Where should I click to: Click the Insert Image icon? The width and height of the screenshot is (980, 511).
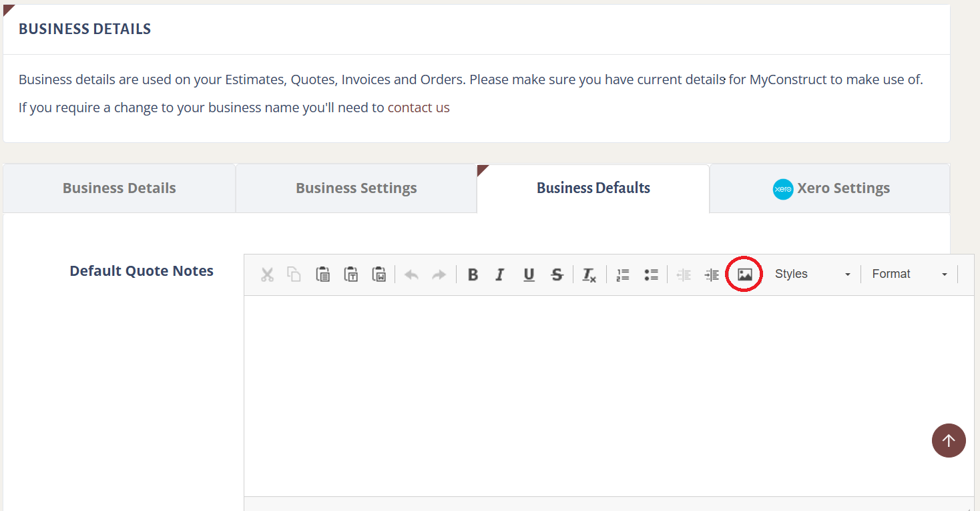[x=745, y=275]
